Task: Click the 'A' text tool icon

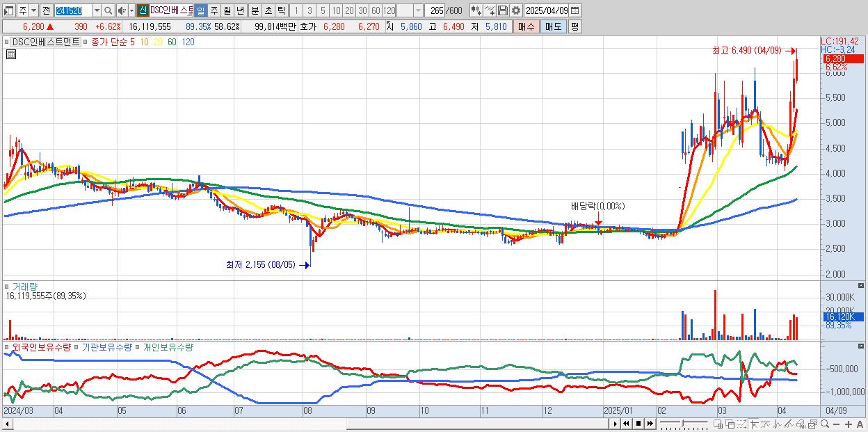Action: pos(860,424)
